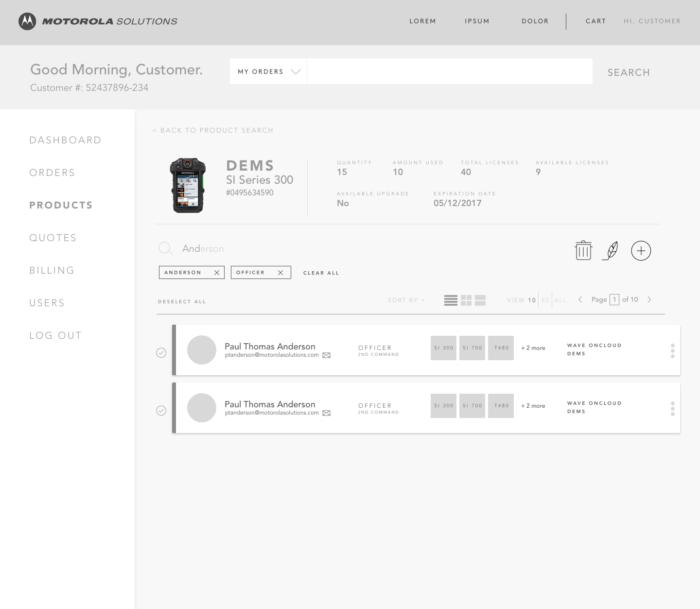Click the SEARCH button
Image resolution: width=700 pixels, height=609 pixels.
[629, 72]
